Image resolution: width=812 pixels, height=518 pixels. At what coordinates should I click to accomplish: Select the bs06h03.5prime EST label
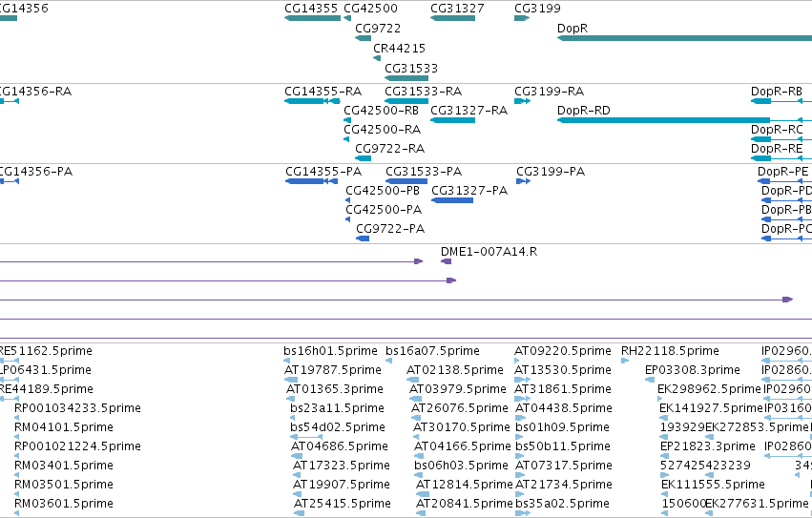click(462, 466)
